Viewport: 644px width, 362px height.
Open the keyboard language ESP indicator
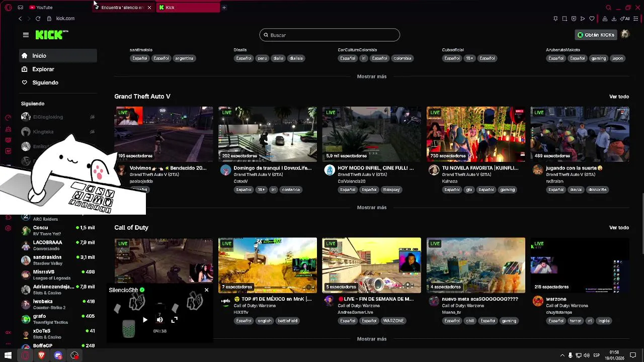point(597,355)
